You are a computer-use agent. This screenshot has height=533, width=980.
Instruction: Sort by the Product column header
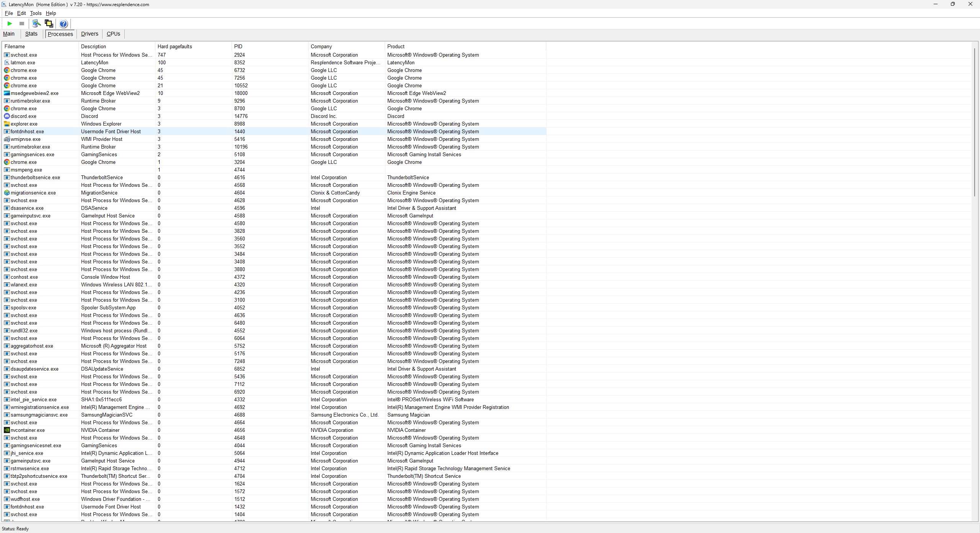[x=465, y=46]
